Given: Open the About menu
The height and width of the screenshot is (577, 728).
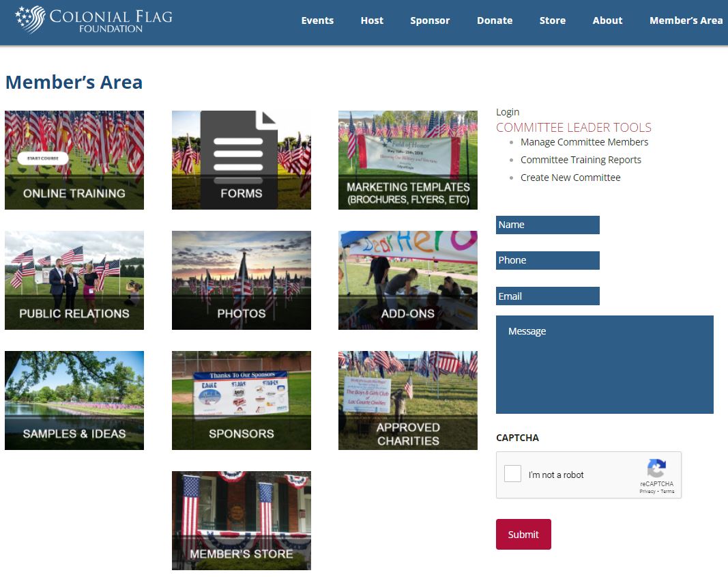Looking at the screenshot, I should tap(607, 20).
